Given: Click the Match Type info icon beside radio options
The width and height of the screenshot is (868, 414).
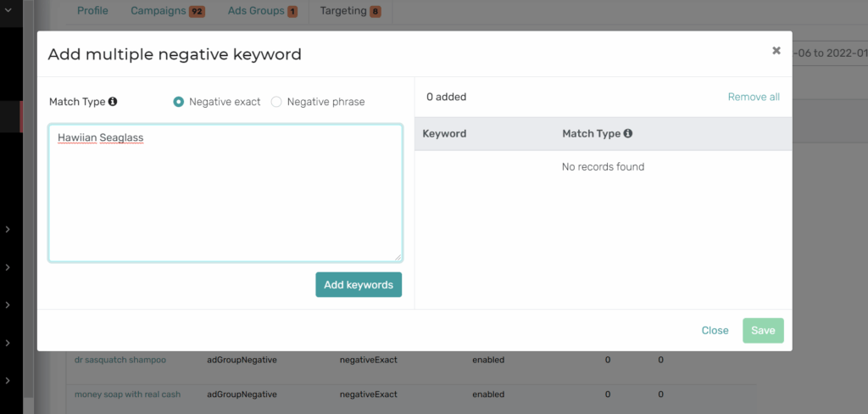Looking at the screenshot, I should coord(113,102).
